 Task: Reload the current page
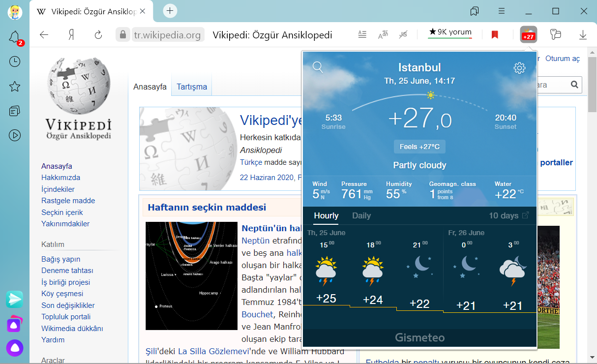[98, 34]
